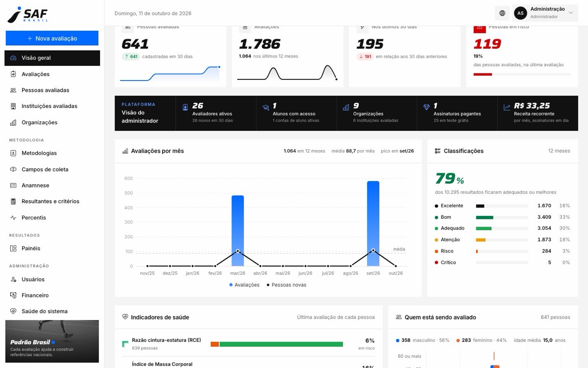Click the Classificações list icon

point(438,151)
